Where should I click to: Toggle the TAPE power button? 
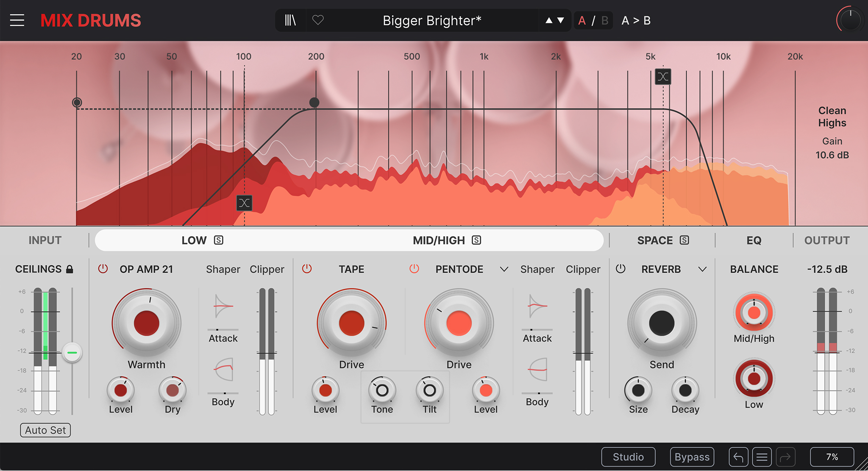pyautogui.click(x=307, y=269)
